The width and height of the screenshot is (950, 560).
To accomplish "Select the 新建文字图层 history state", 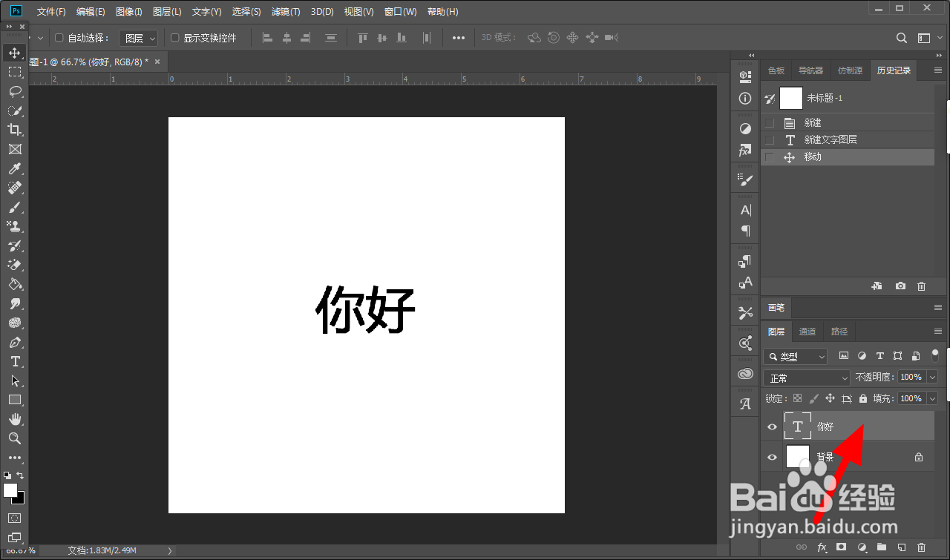I will [848, 139].
